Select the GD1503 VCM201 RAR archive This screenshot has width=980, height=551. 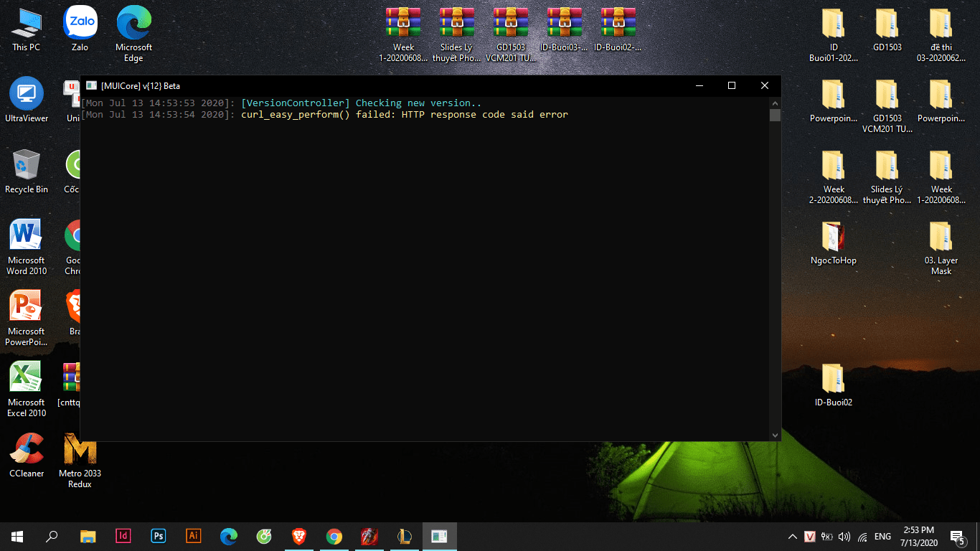point(511,34)
